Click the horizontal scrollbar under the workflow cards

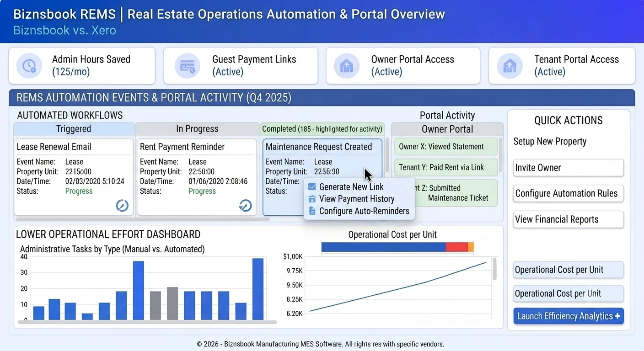point(142,219)
